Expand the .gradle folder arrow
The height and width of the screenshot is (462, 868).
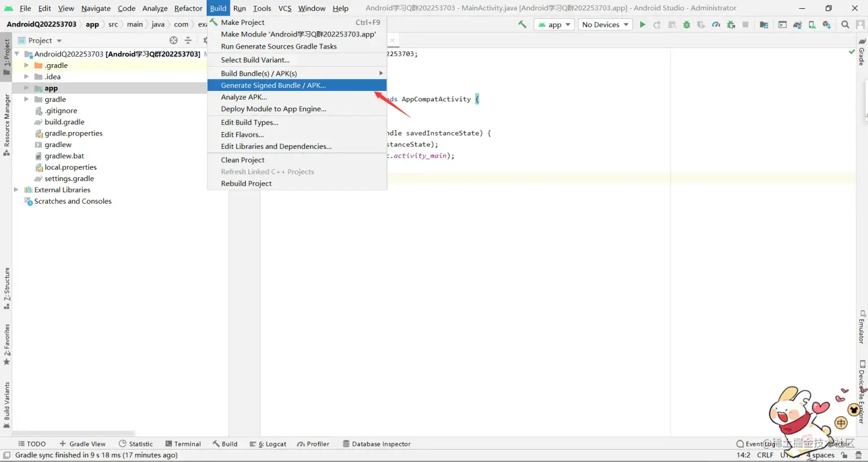[x=27, y=65]
